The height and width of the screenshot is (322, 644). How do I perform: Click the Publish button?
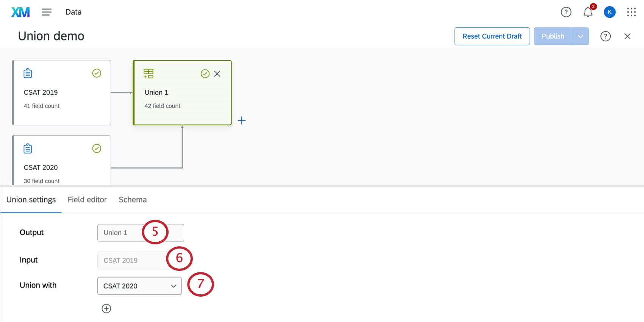(x=553, y=36)
